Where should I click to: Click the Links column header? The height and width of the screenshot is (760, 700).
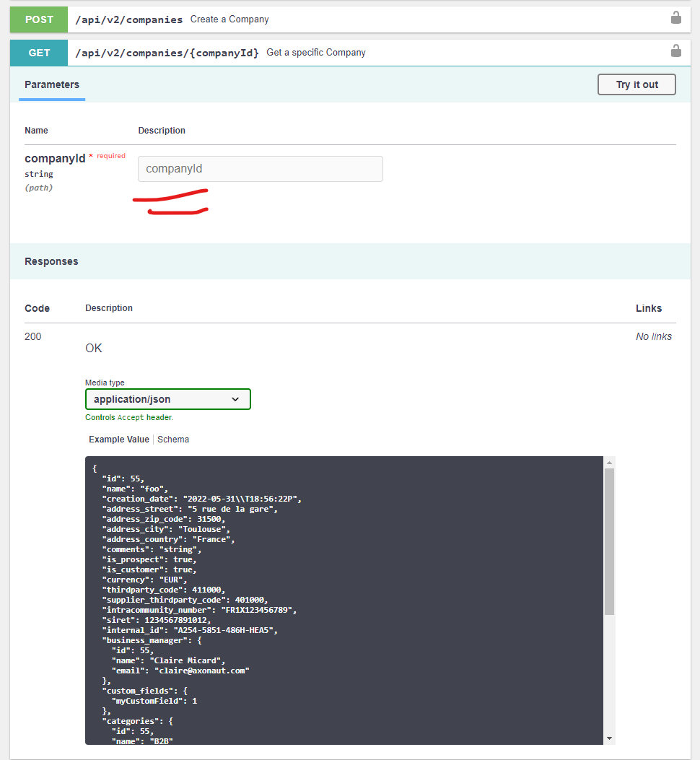[x=649, y=308]
